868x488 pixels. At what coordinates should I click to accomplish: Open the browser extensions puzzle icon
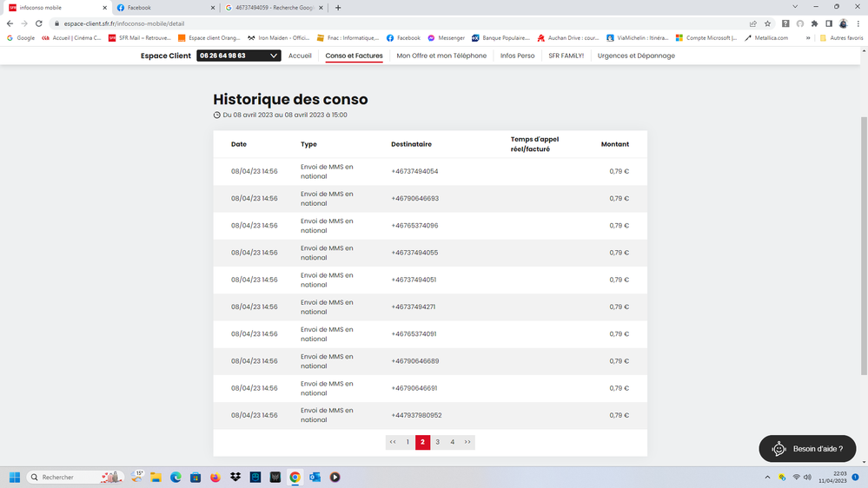point(814,23)
